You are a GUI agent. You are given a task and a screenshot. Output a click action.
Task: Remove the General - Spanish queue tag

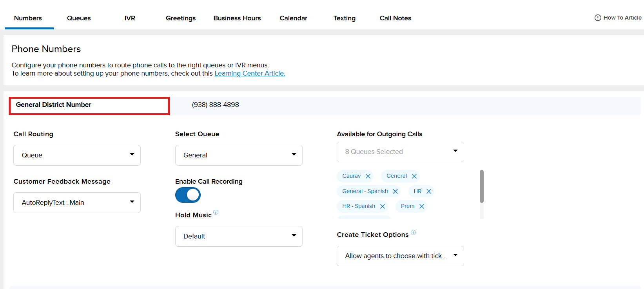(x=395, y=191)
